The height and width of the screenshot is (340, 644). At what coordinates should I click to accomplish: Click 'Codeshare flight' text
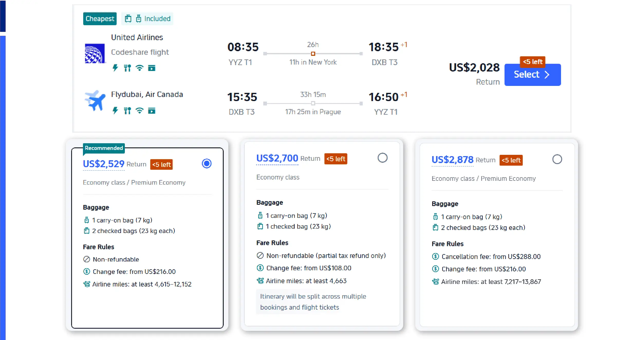pyautogui.click(x=140, y=52)
